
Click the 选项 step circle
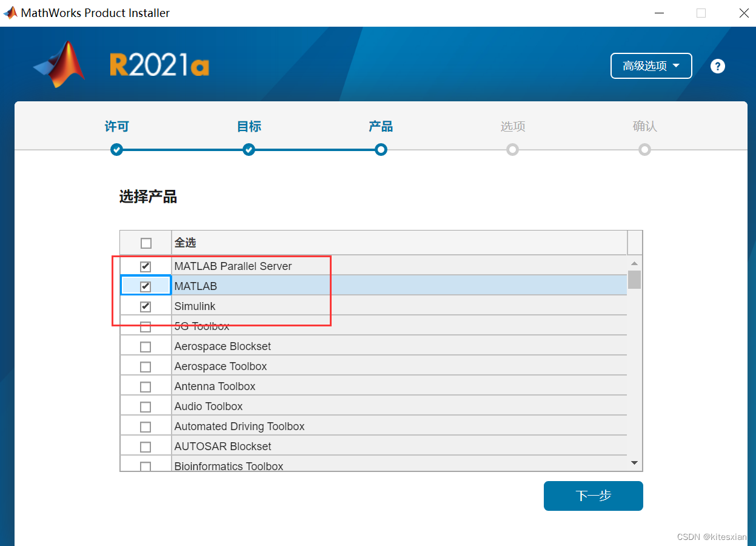tap(513, 149)
